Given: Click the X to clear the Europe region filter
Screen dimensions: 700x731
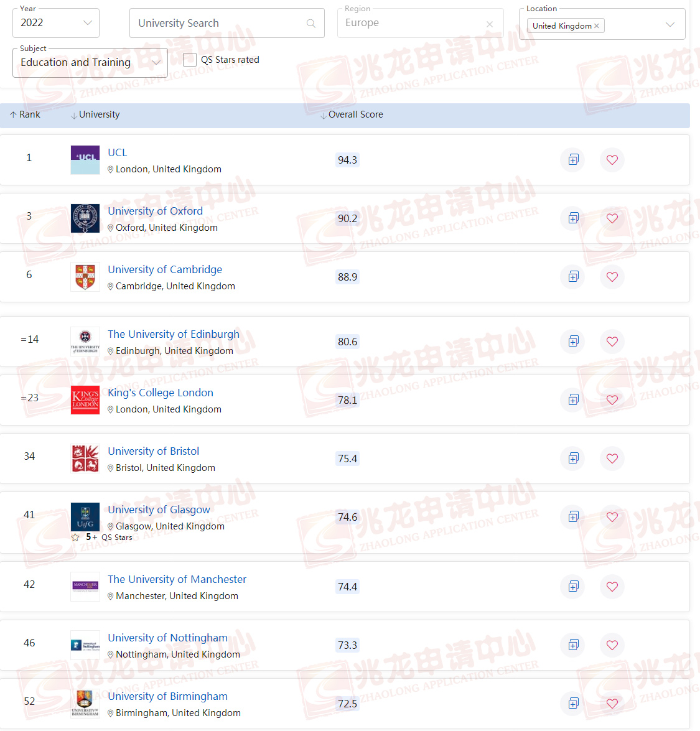Looking at the screenshot, I should coord(490,22).
